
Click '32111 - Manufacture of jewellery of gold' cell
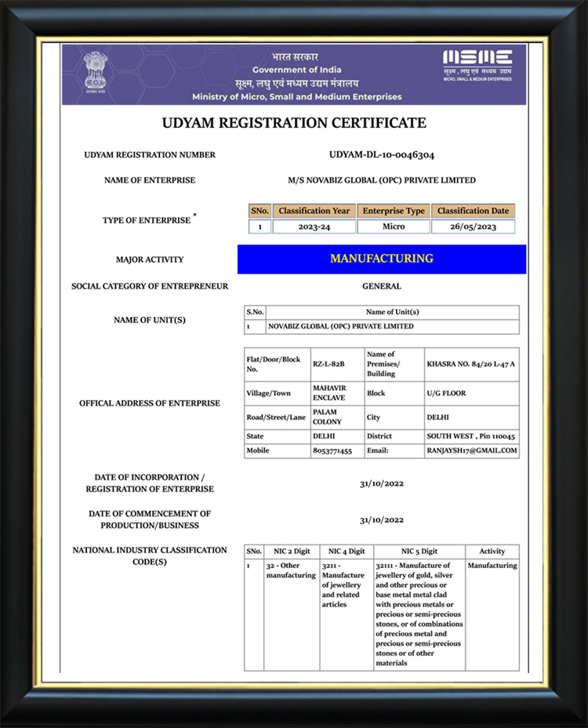click(x=419, y=615)
